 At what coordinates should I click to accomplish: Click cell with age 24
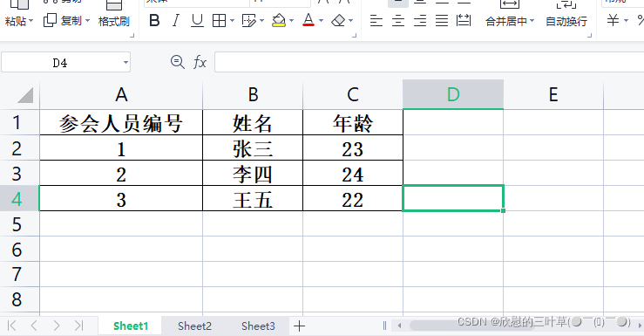[353, 174]
